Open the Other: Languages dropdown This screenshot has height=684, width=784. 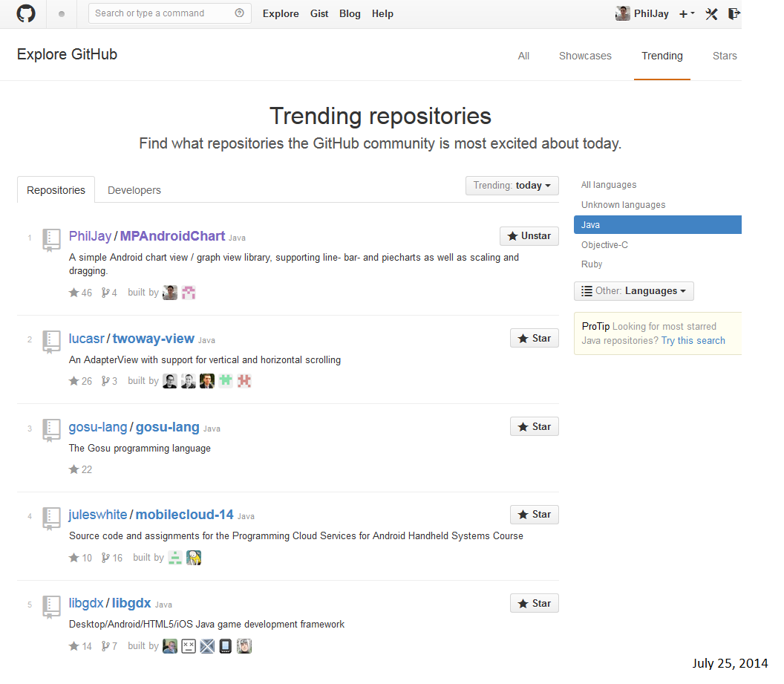[633, 291]
